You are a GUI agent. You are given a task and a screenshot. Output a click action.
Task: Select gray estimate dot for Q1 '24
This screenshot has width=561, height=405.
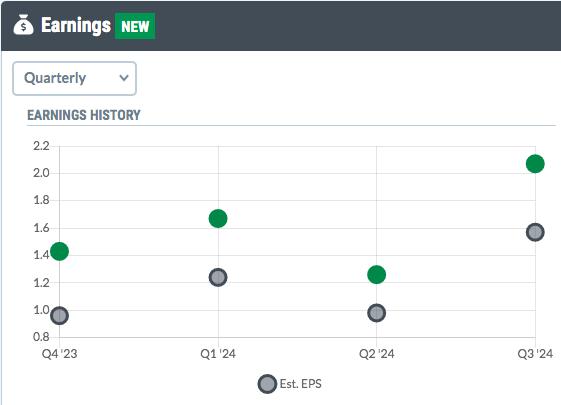point(218,277)
